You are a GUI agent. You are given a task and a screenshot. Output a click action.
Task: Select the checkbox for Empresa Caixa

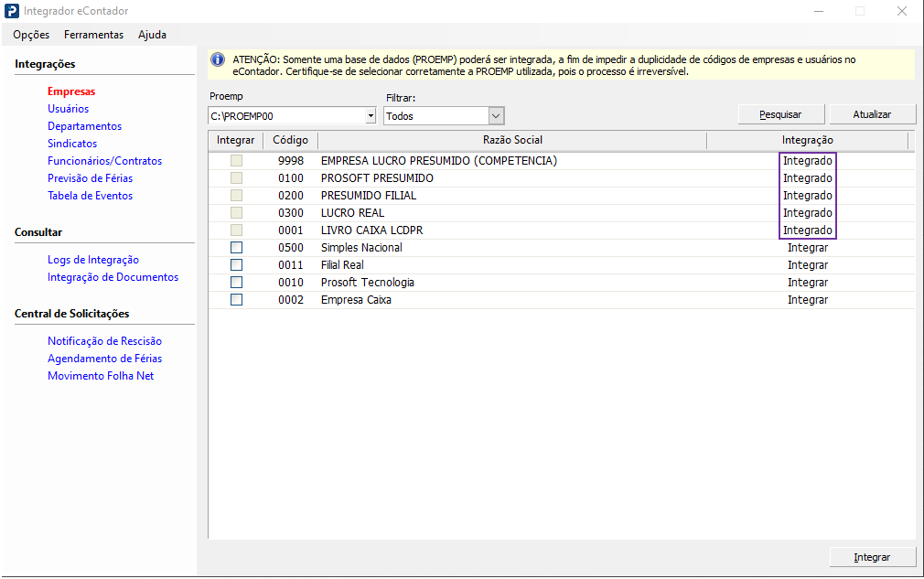237,300
